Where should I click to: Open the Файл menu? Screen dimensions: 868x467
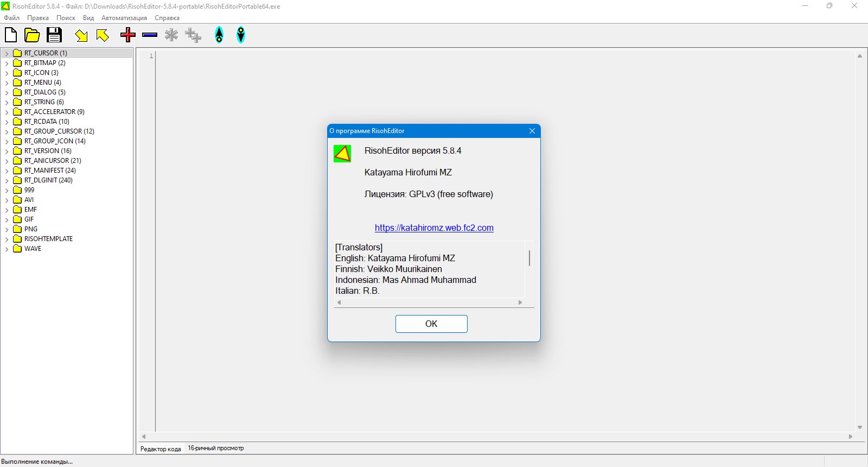pos(11,18)
